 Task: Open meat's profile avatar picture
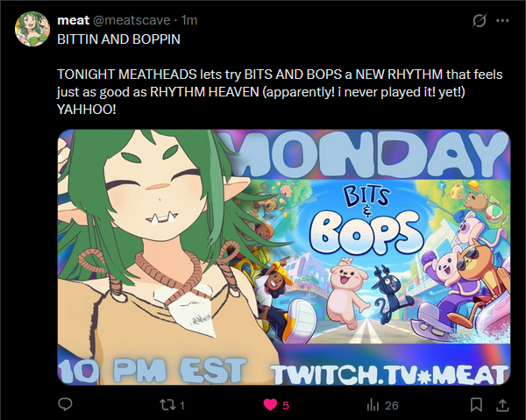point(32,29)
